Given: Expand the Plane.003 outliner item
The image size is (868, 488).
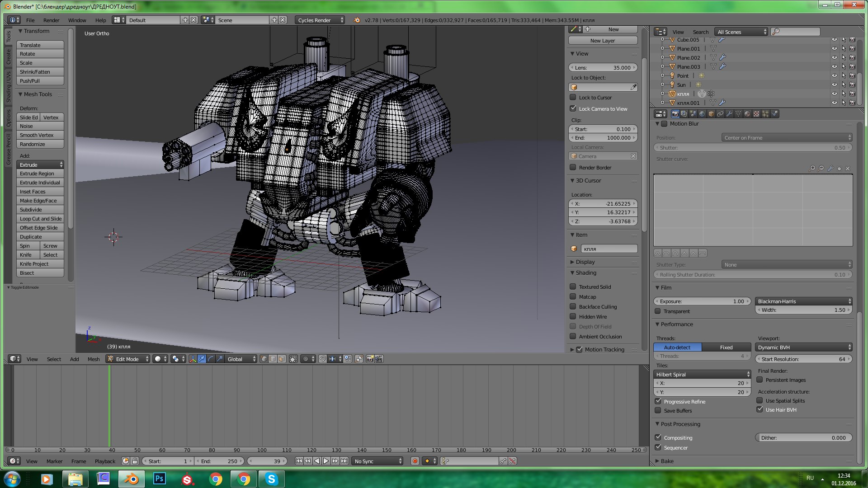Looking at the screenshot, I should coord(662,66).
